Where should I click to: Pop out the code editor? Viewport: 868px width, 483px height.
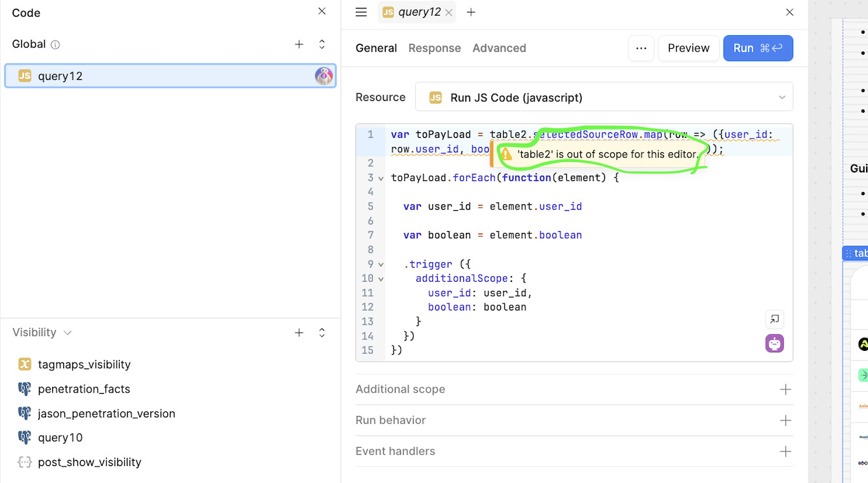tap(774, 319)
